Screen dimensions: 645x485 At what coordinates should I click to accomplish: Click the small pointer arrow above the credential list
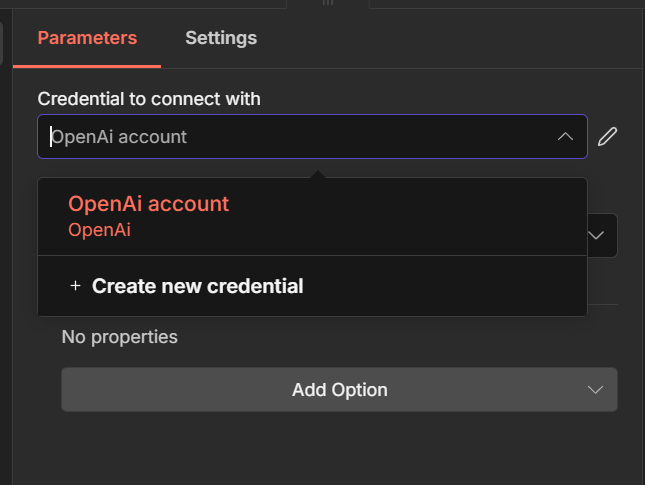(x=317, y=174)
